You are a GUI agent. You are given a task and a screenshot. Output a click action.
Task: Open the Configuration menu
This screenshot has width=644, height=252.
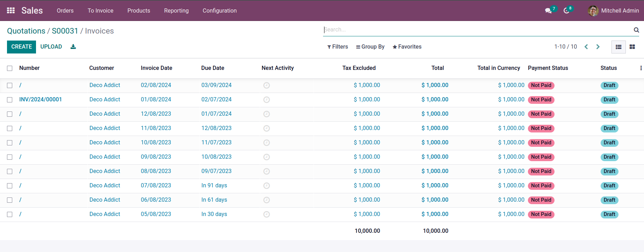(x=220, y=11)
